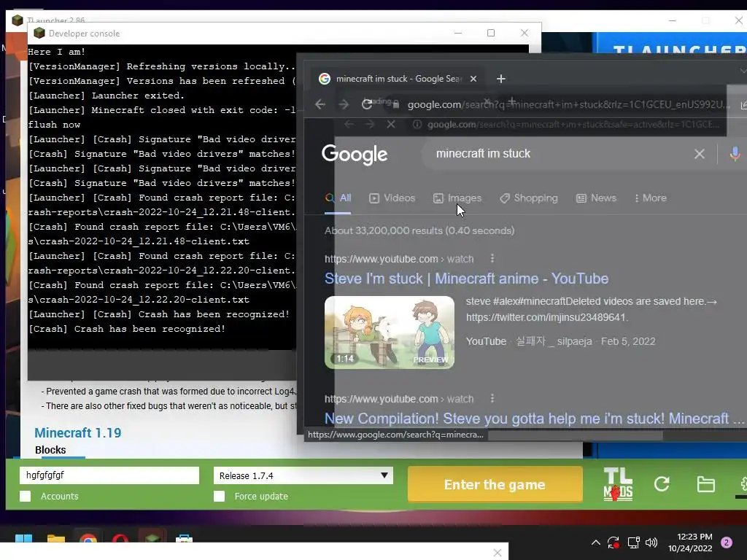Viewport: 747px width, 560px height.
Task: Click 'YouTube · silpaeja · Feb 5, 2022' text
Action: click(x=560, y=341)
